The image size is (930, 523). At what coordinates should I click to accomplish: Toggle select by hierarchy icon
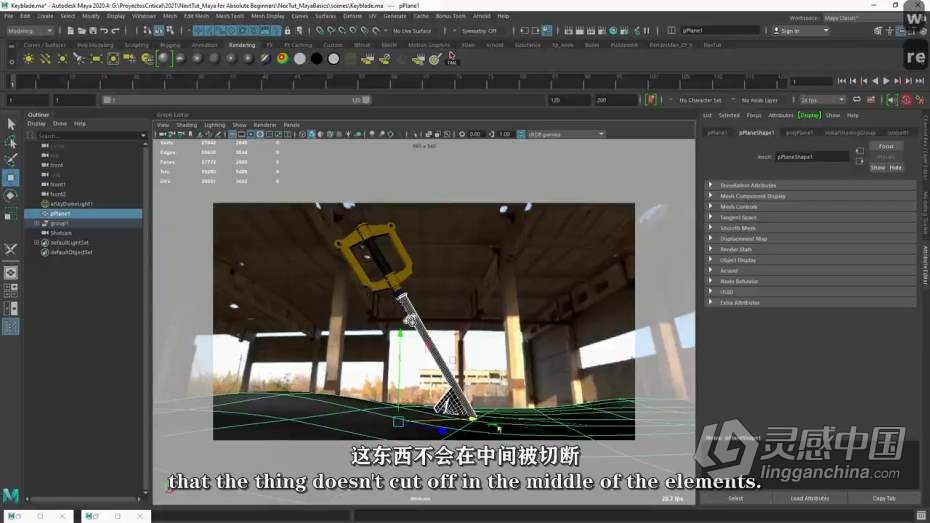[x=148, y=30]
